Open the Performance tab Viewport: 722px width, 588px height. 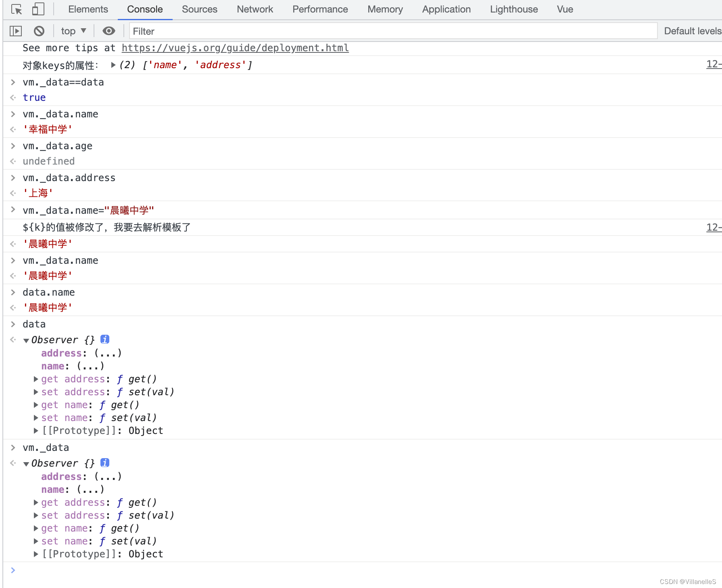320,9
